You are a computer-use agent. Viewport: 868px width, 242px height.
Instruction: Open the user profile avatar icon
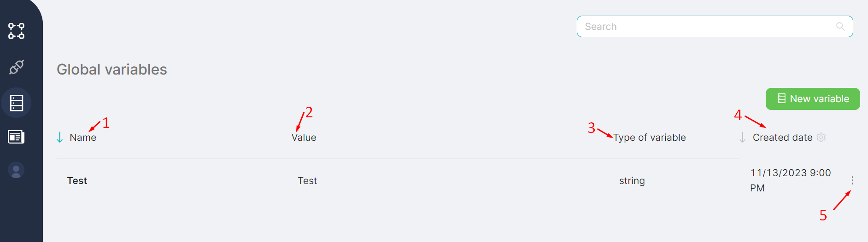click(x=16, y=170)
